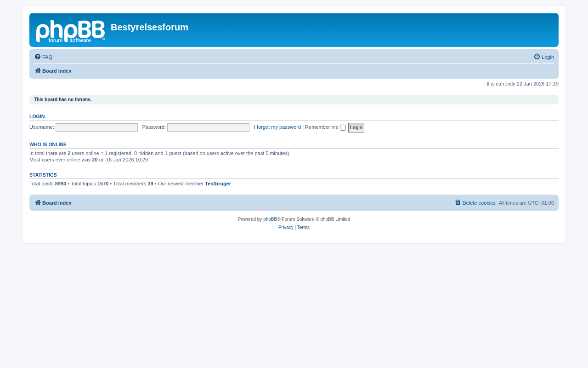Click the home icon in footer bar
The image size is (588, 368).
coord(38,203)
